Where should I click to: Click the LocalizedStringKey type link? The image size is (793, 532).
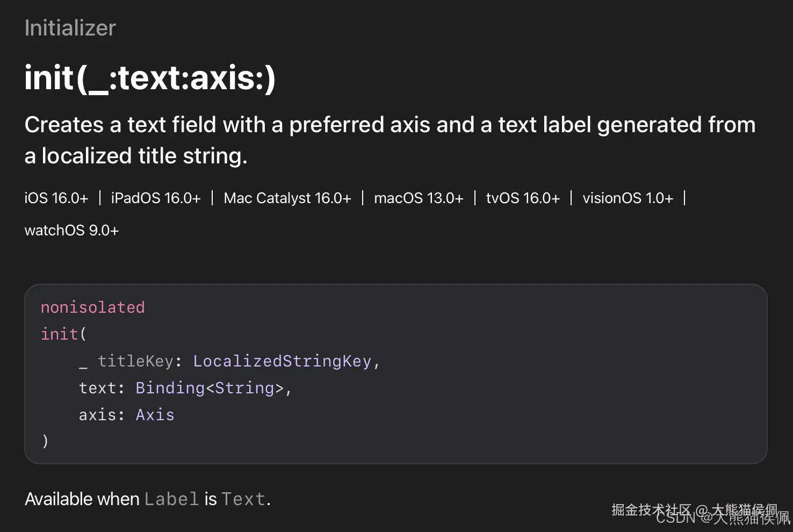pyautogui.click(x=283, y=361)
